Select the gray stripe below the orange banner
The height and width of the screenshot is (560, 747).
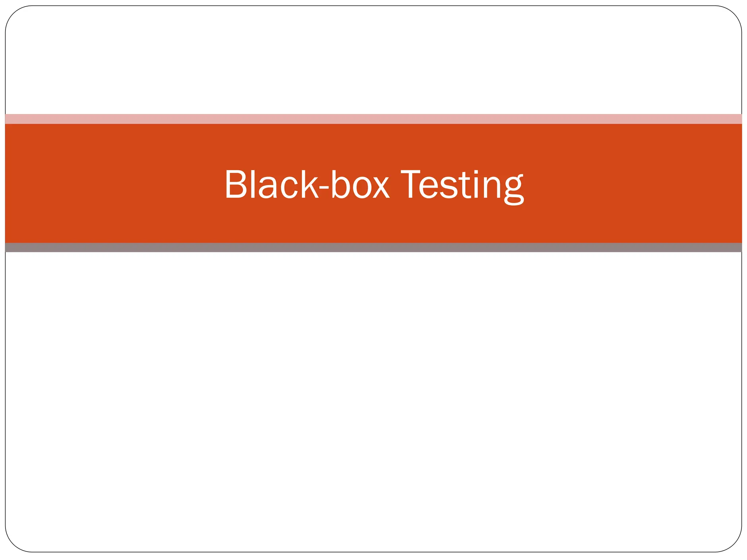coord(373,248)
